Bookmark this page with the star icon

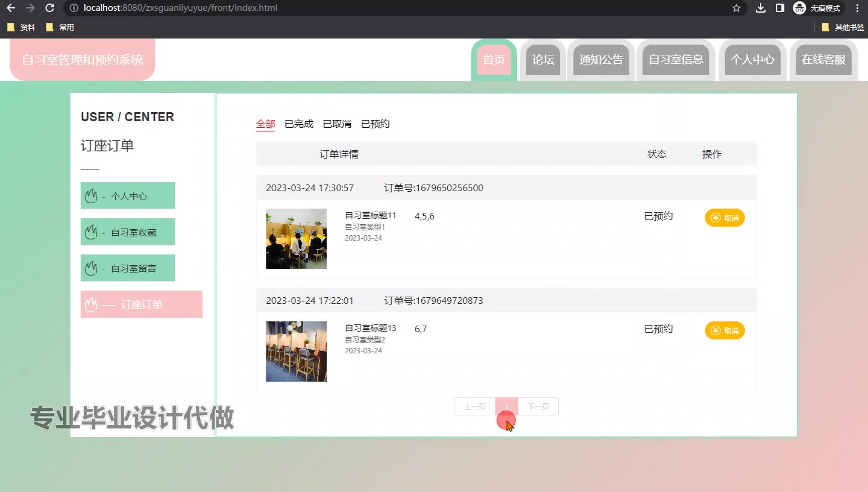click(736, 8)
